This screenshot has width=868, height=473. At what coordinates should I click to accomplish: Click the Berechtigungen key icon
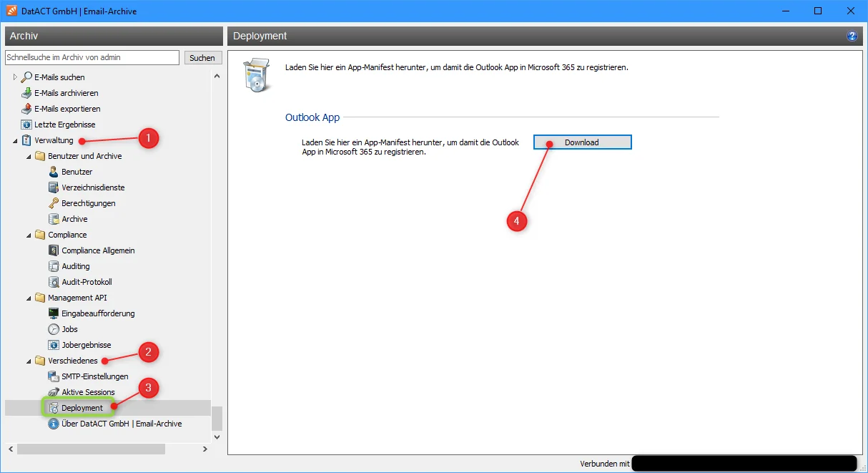(x=54, y=203)
